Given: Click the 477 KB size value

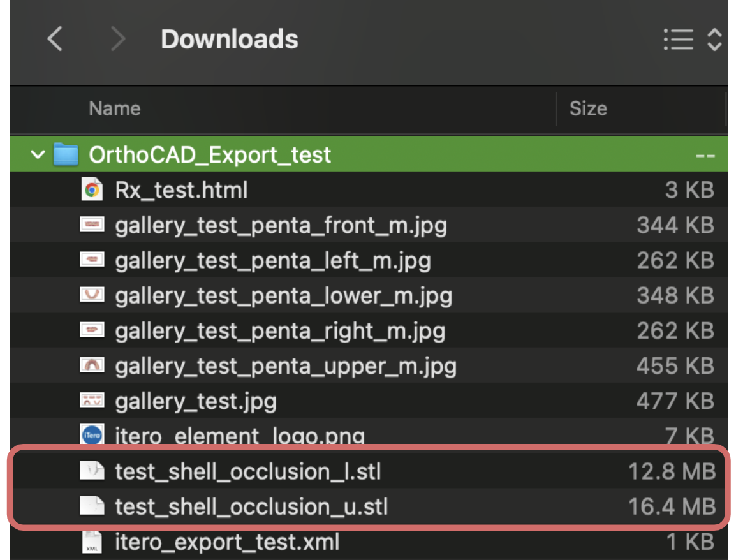Looking at the screenshot, I should coord(675,401).
